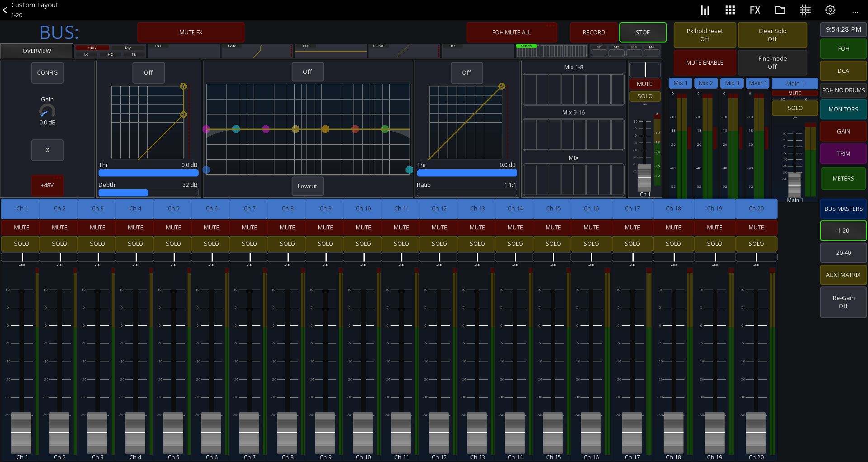Viewport: 868px width, 462px height.
Task: Open the CONFIG button
Action: pyautogui.click(x=47, y=72)
